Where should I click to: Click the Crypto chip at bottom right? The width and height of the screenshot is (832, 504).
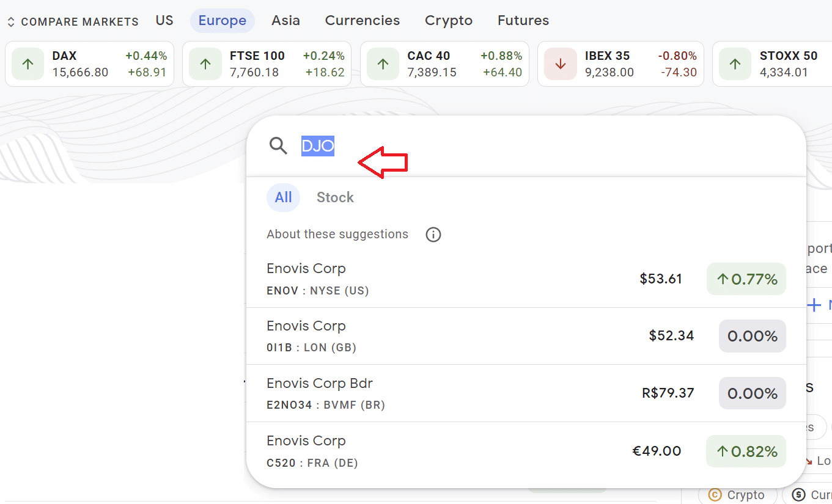(737, 495)
